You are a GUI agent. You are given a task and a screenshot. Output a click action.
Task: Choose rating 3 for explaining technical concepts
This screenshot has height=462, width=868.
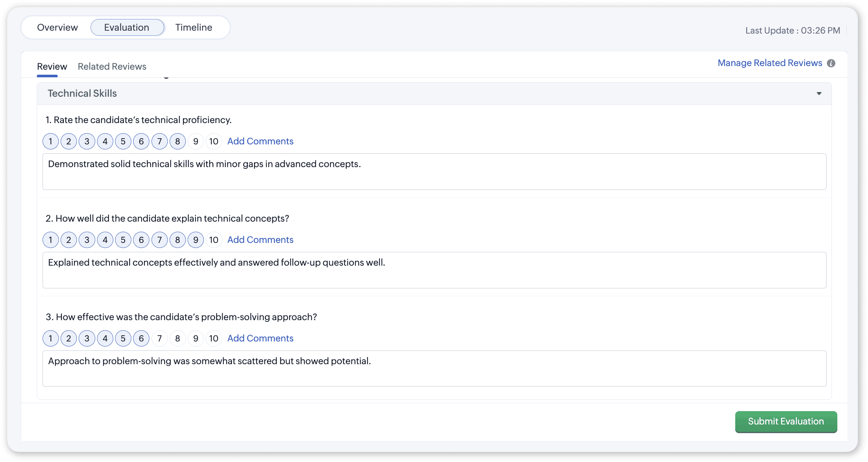pyautogui.click(x=87, y=240)
